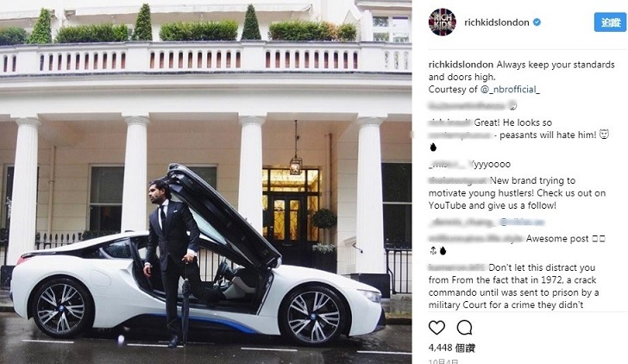
Task: Click richkidslondon username in caption
Action: point(461,65)
